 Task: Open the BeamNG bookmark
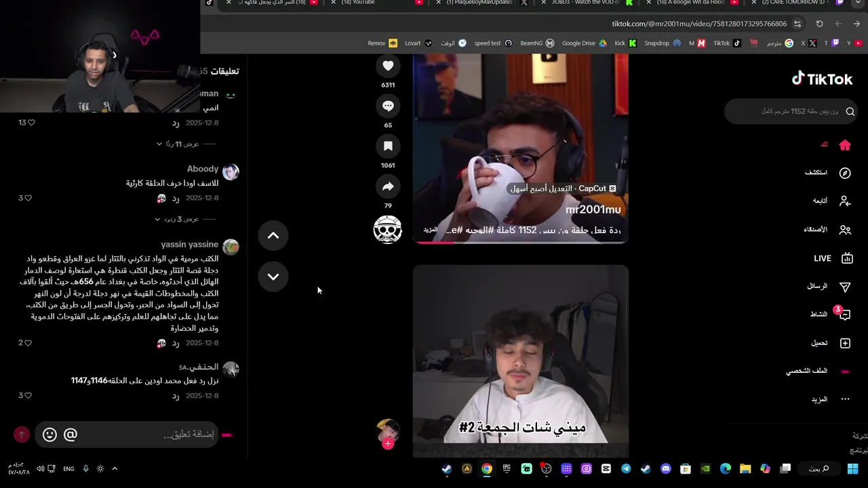536,43
